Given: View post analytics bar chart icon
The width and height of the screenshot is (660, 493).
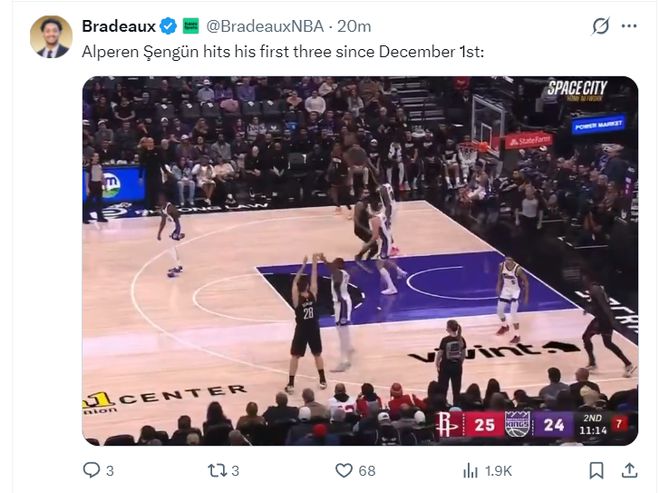Looking at the screenshot, I should pyautogui.click(x=470, y=470).
